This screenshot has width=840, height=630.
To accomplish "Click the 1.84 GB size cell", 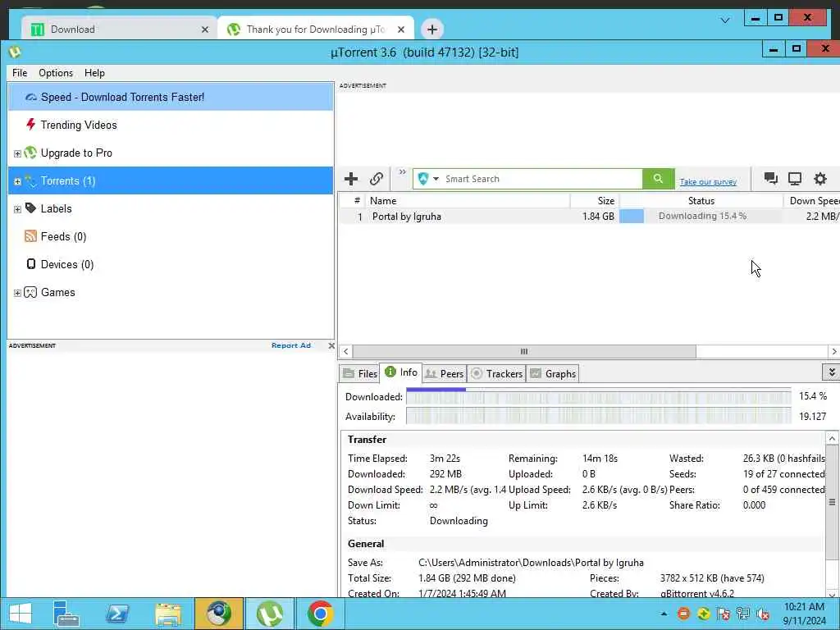I will pos(598,217).
